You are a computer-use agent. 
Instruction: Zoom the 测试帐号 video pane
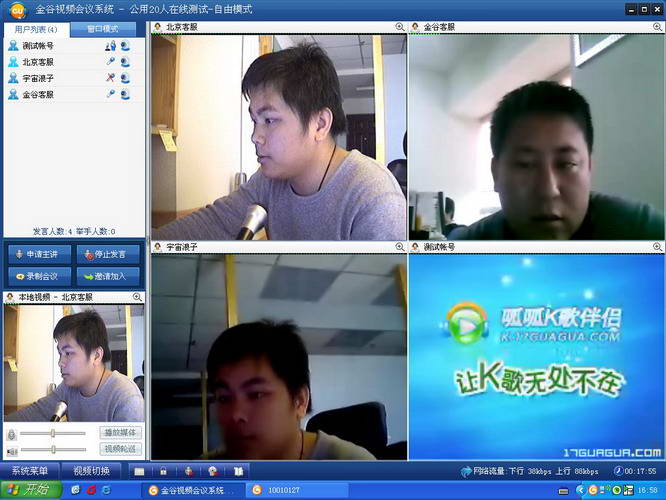point(657,246)
